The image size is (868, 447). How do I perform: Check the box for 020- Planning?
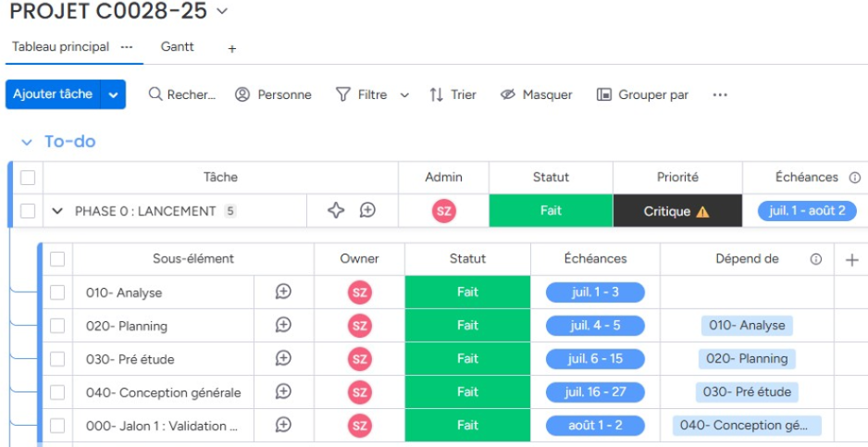pos(57,326)
